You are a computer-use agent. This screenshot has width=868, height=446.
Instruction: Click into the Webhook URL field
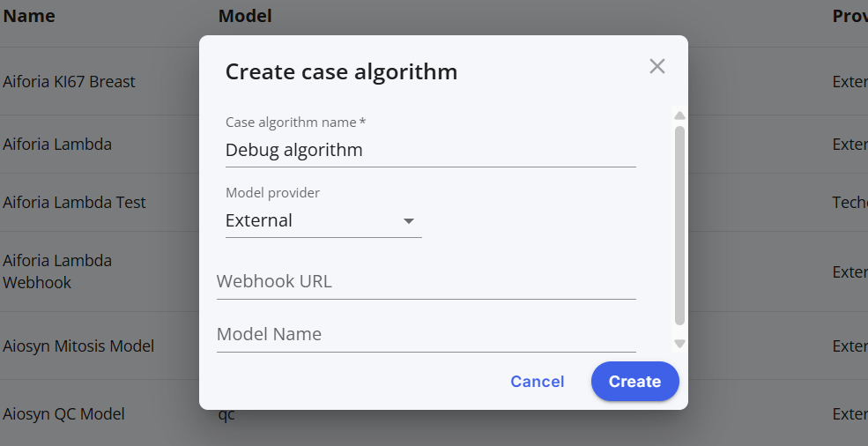[427, 281]
